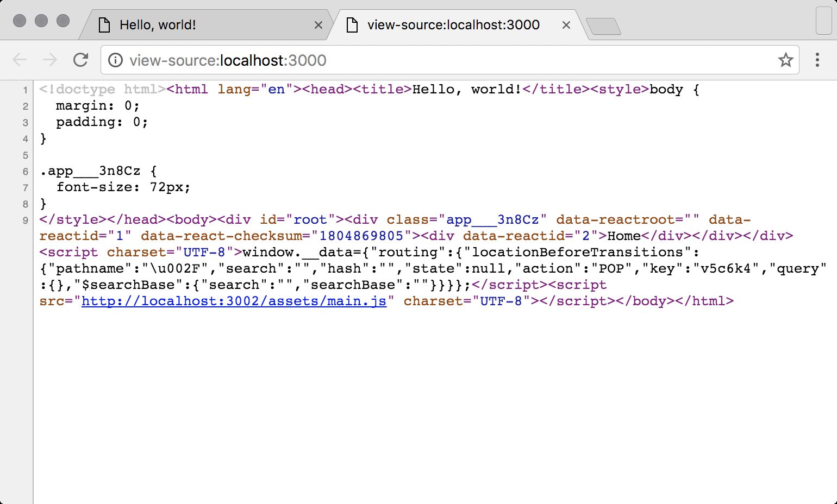
Task: Click the "locationBeforeTransitions" text
Action: tap(577, 252)
